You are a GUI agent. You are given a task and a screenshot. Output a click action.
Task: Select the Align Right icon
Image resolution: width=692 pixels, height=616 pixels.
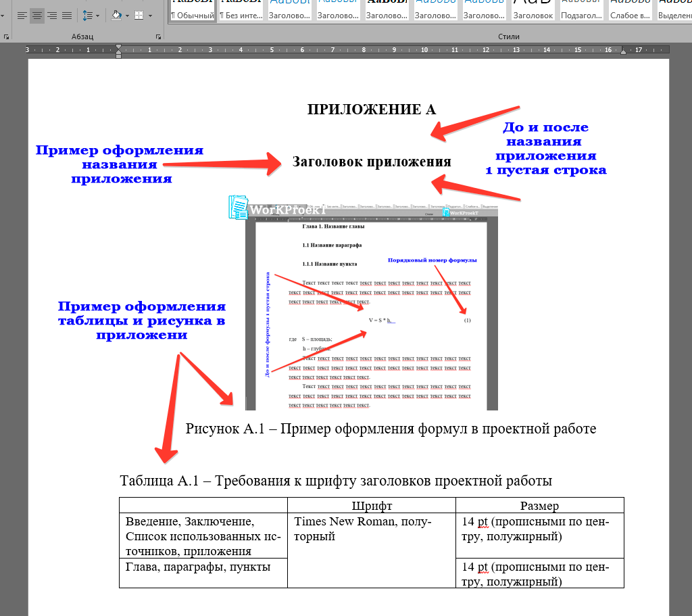click(51, 15)
